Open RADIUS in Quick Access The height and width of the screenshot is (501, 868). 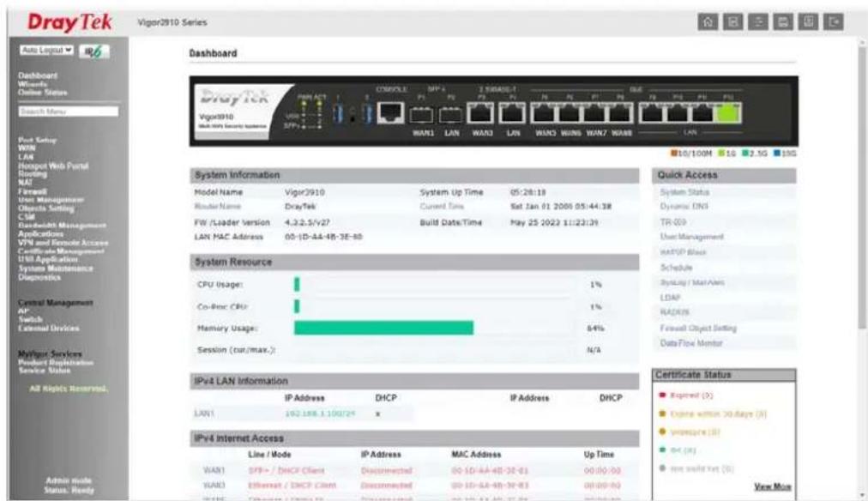tap(674, 312)
